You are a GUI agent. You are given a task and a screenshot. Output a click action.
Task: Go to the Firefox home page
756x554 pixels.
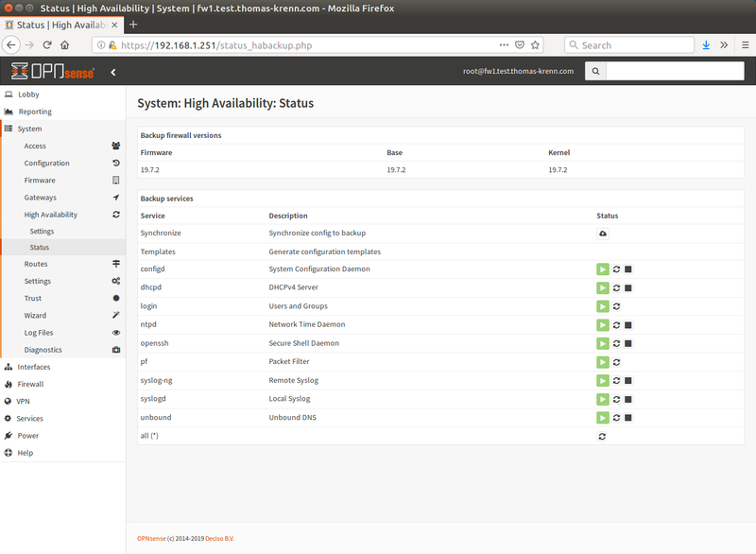click(x=64, y=45)
